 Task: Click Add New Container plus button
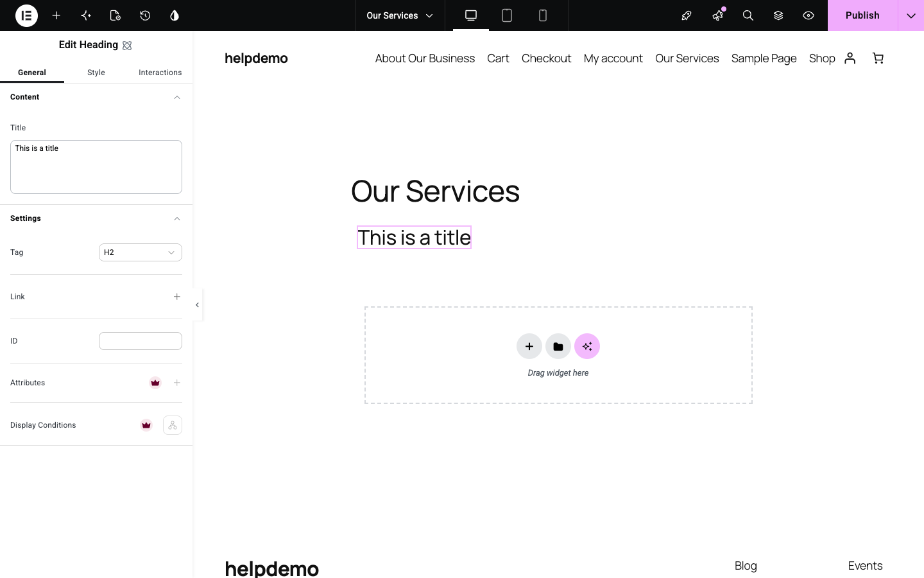pos(529,347)
